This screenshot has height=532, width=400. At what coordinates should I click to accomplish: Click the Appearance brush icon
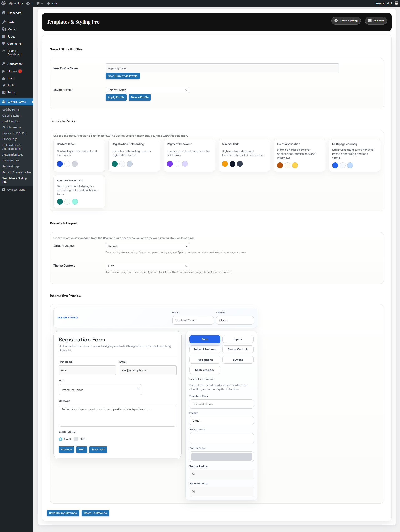4,64
